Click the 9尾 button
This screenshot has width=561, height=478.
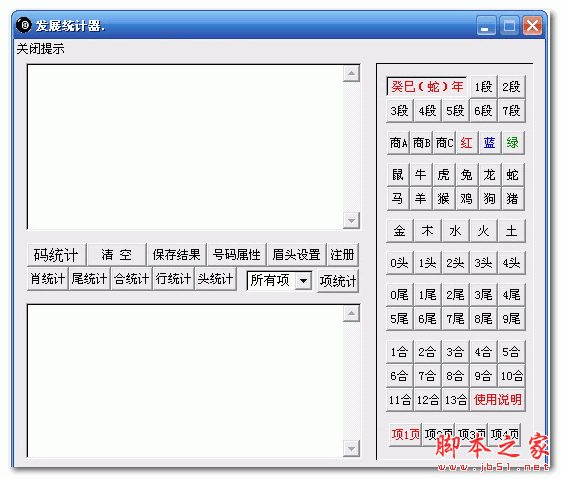511,318
